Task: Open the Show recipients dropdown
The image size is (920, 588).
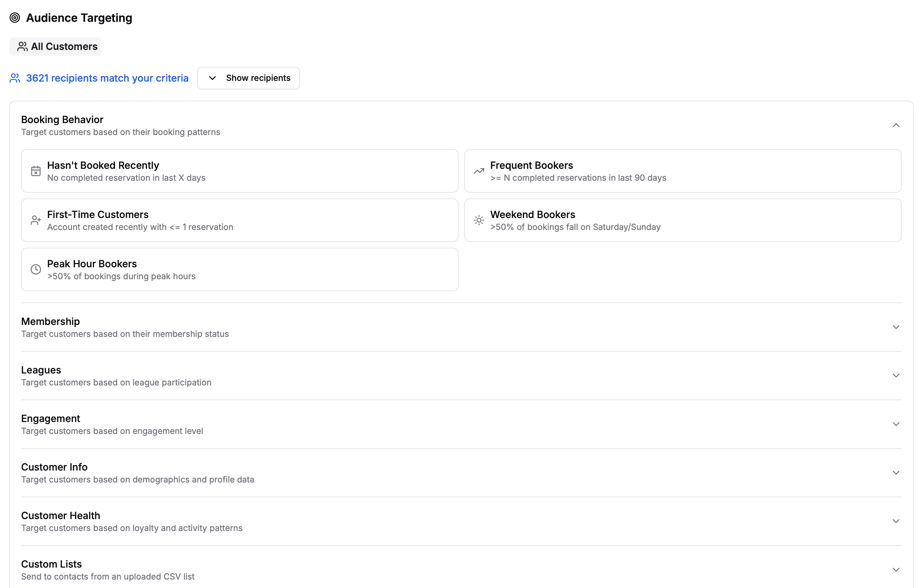Action: point(249,78)
